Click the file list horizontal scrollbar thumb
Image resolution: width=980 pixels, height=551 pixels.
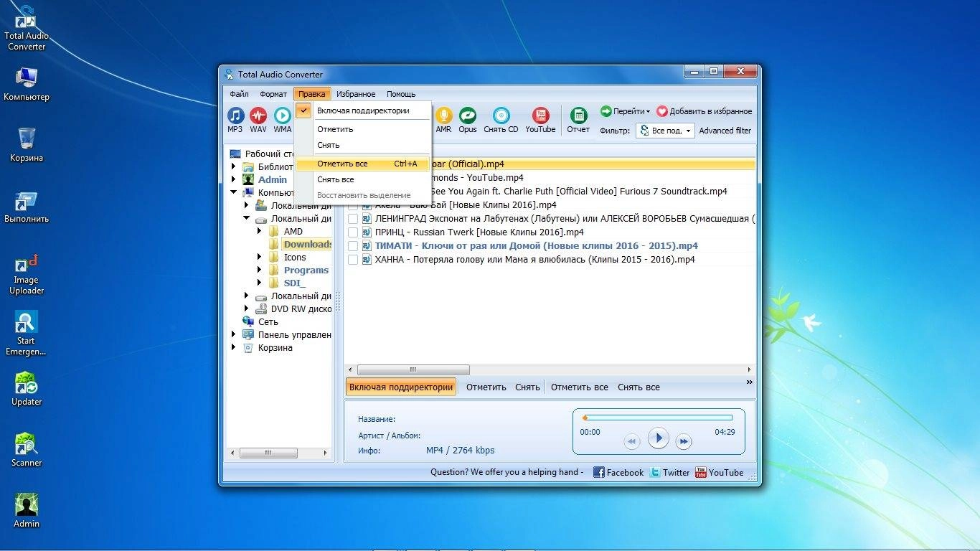[413, 370]
